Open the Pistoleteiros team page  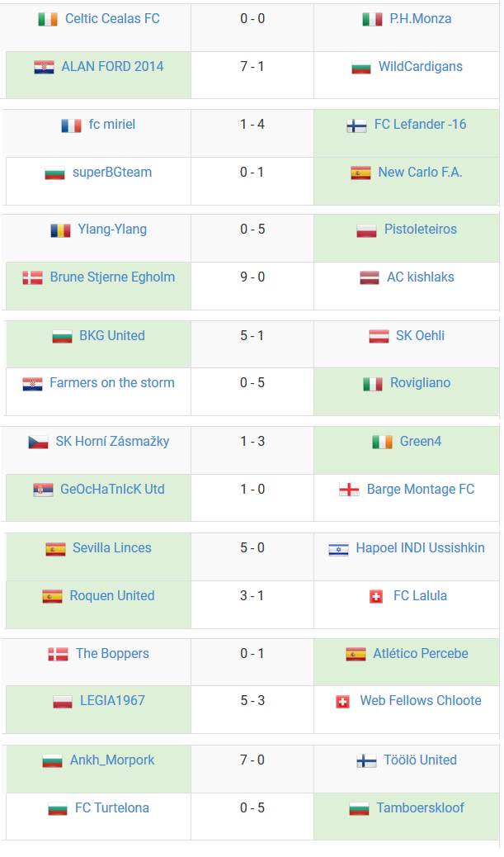coord(421,230)
